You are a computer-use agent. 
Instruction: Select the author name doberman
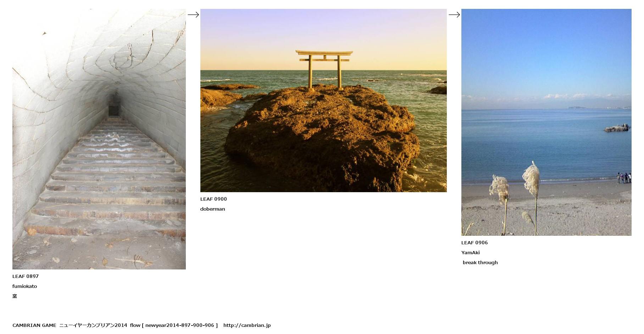(x=213, y=209)
